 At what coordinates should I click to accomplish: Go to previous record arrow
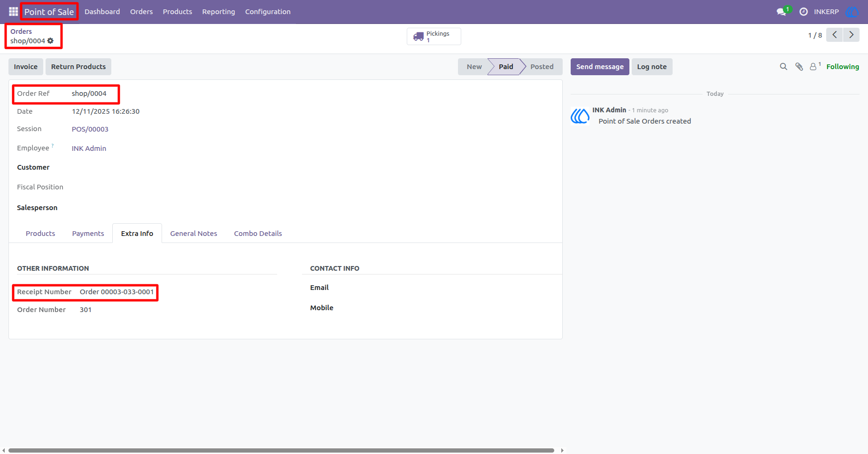(x=835, y=35)
